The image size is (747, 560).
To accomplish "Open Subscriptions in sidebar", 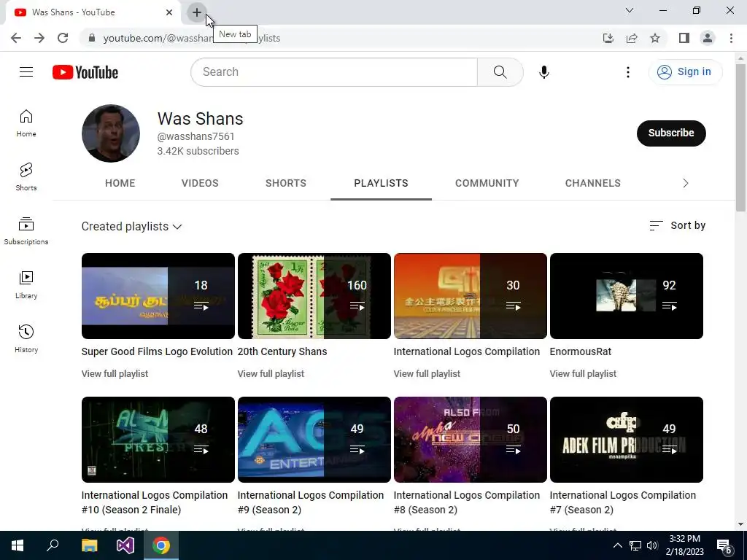I will pyautogui.click(x=26, y=231).
